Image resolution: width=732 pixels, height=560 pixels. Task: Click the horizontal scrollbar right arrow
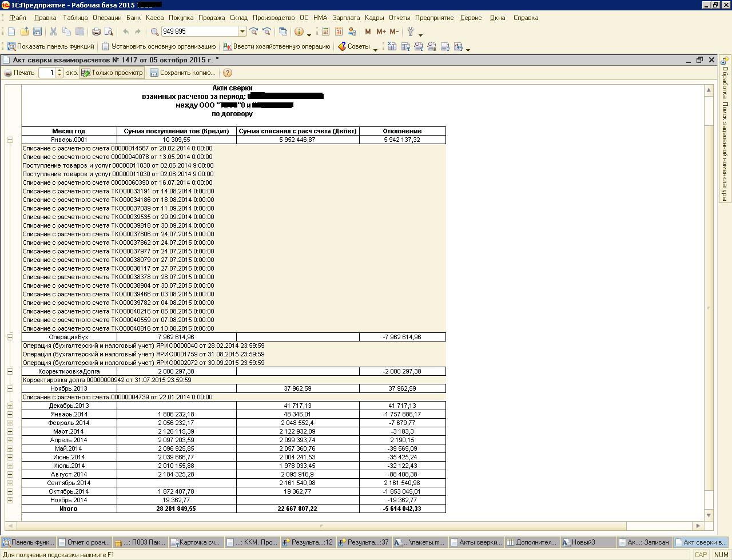click(x=698, y=526)
